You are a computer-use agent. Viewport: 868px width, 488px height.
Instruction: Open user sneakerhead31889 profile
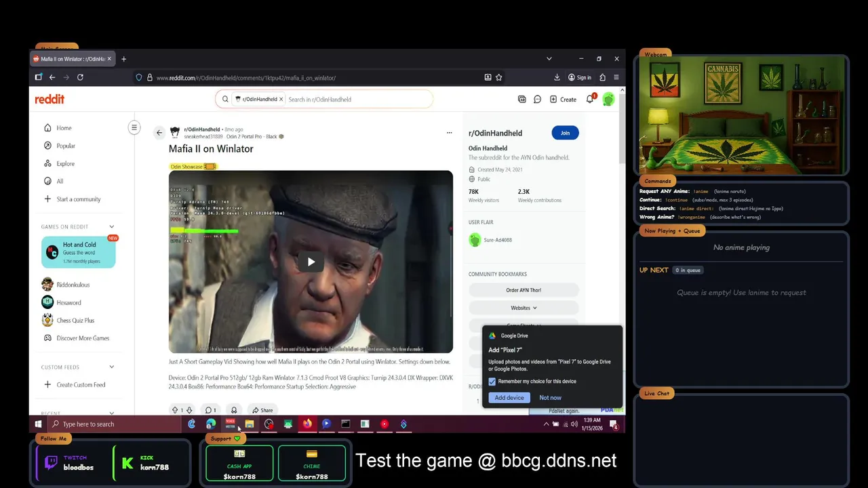coord(203,137)
